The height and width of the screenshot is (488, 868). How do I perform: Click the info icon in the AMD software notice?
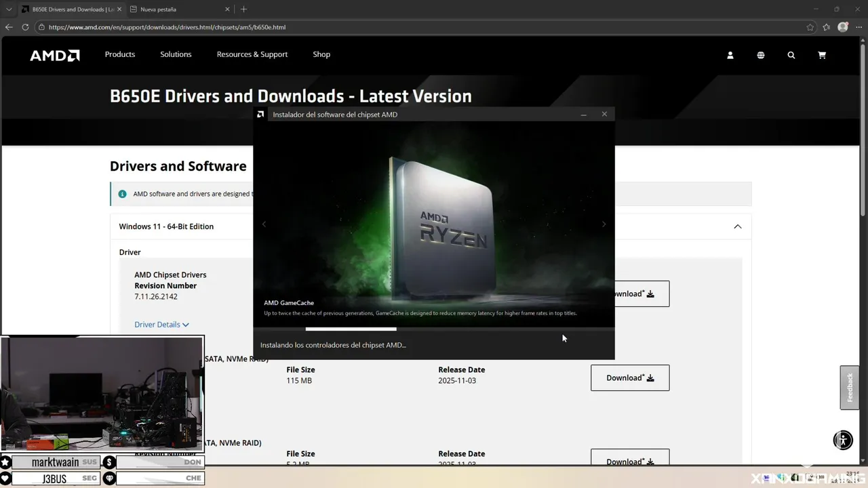click(122, 194)
